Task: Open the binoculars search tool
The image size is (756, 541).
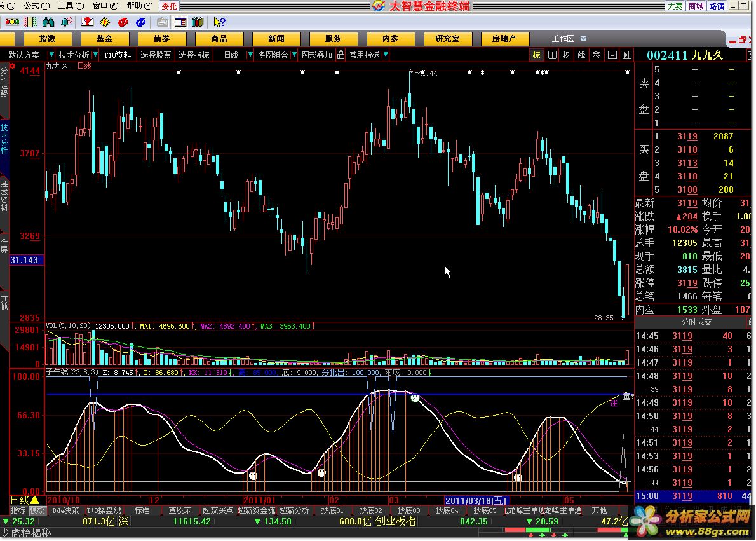Action: point(48,22)
